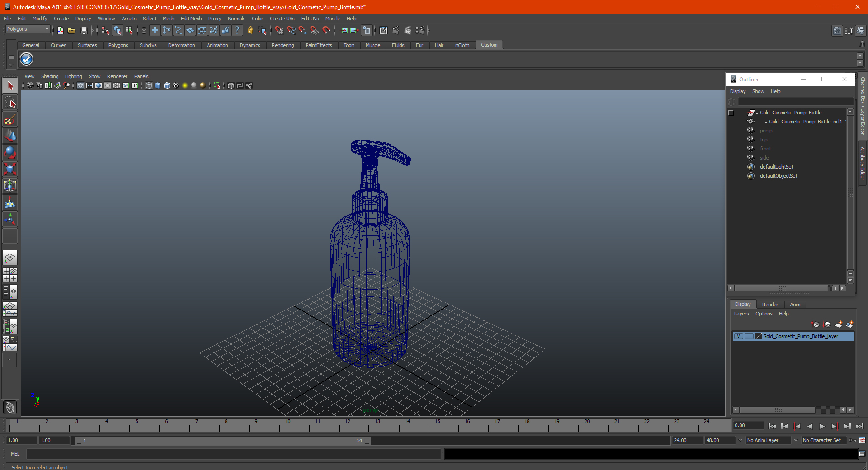Toggle Snap to curves magnet
This screenshot has width=868, height=470.
[x=291, y=30]
